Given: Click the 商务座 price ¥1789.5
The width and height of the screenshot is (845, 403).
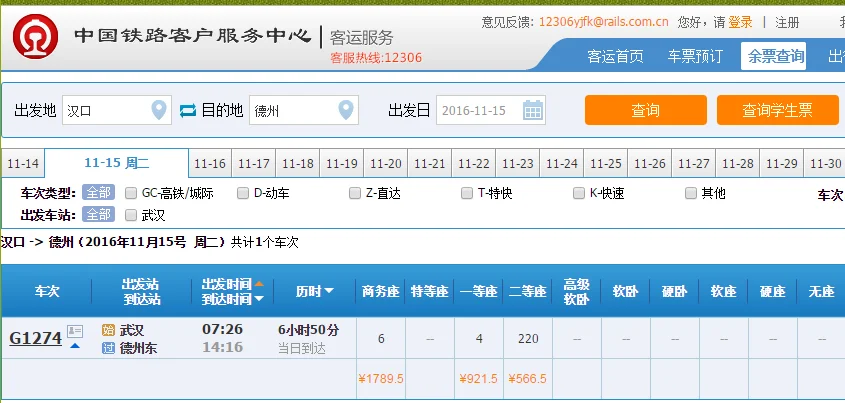Looking at the screenshot, I should [x=381, y=379].
